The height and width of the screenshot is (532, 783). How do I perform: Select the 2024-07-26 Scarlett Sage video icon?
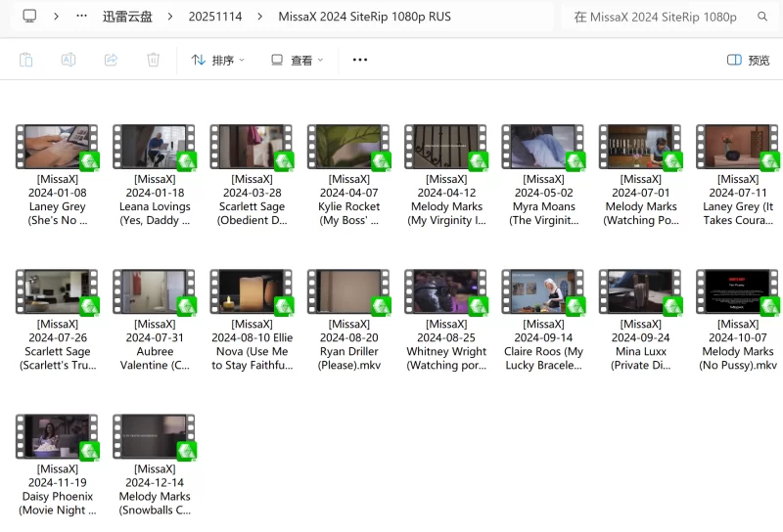point(57,292)
